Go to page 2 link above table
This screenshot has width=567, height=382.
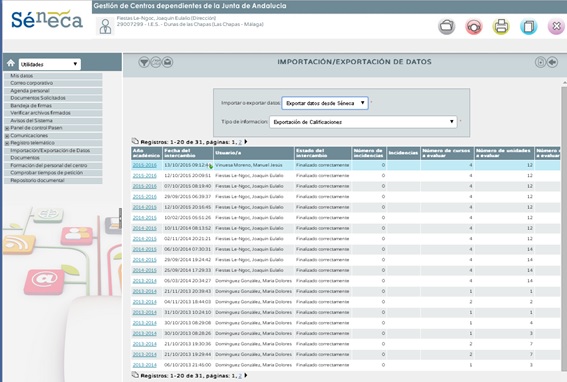point(240,142)
